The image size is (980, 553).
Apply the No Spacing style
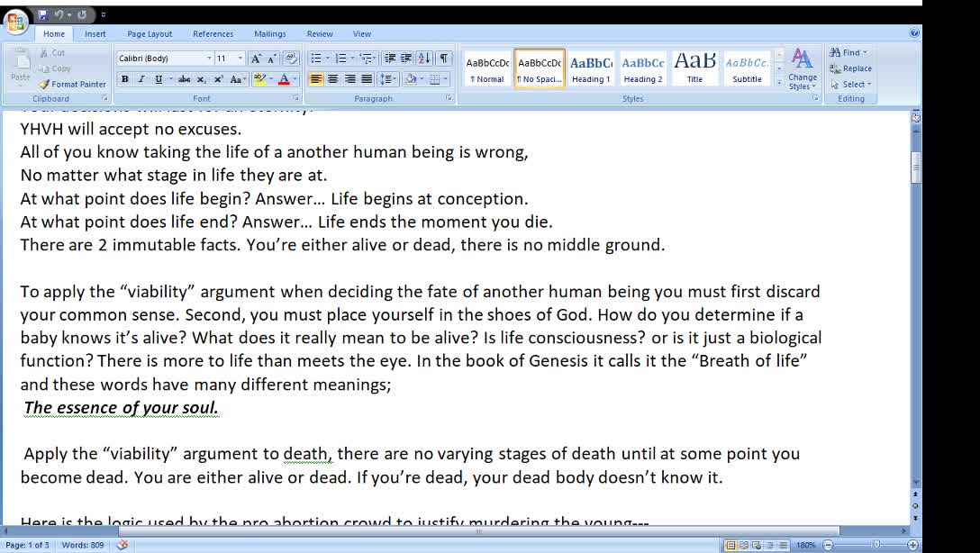click(x=540, y=68)
